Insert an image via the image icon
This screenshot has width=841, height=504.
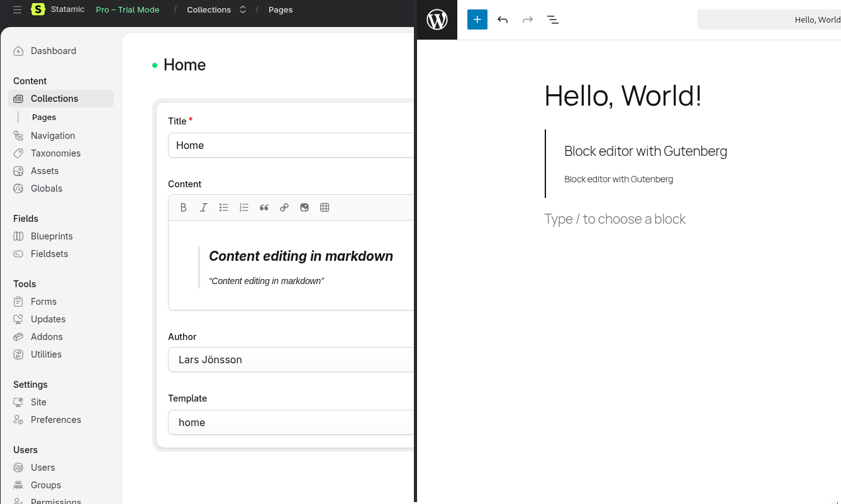tap(304, 207)
